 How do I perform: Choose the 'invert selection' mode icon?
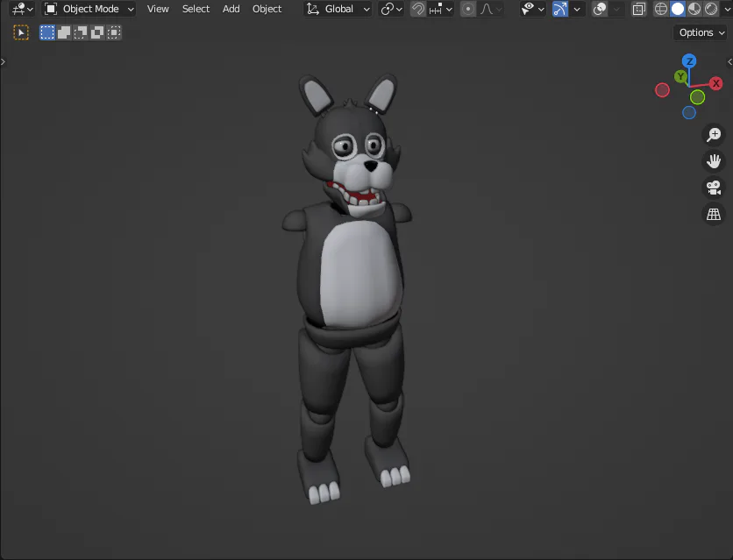coord(97,32)
